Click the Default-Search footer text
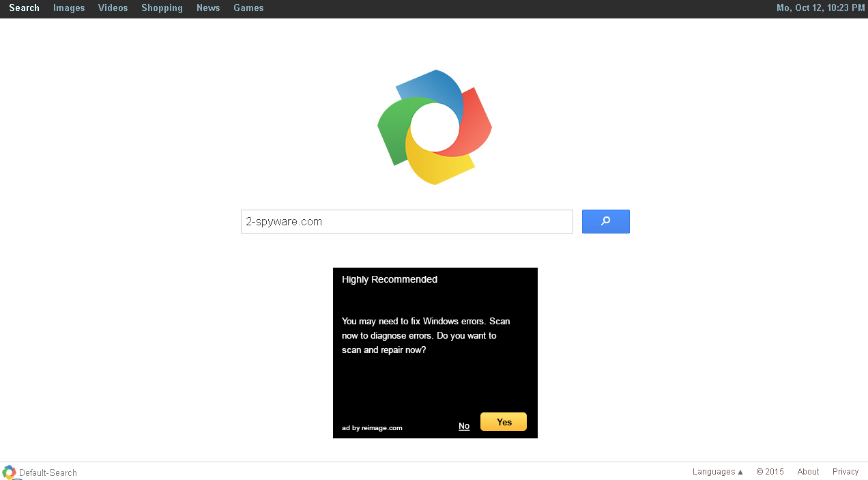The width and height of the screenshot is (868, 480). (48, 472)
